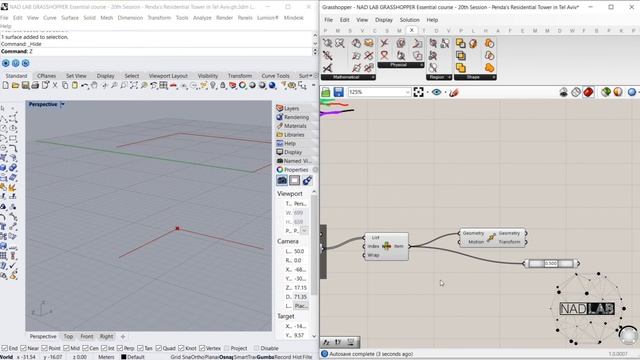Click the Zoom Extents icon in Rhino toolbar
640x360 pixels.
(133, 85)
